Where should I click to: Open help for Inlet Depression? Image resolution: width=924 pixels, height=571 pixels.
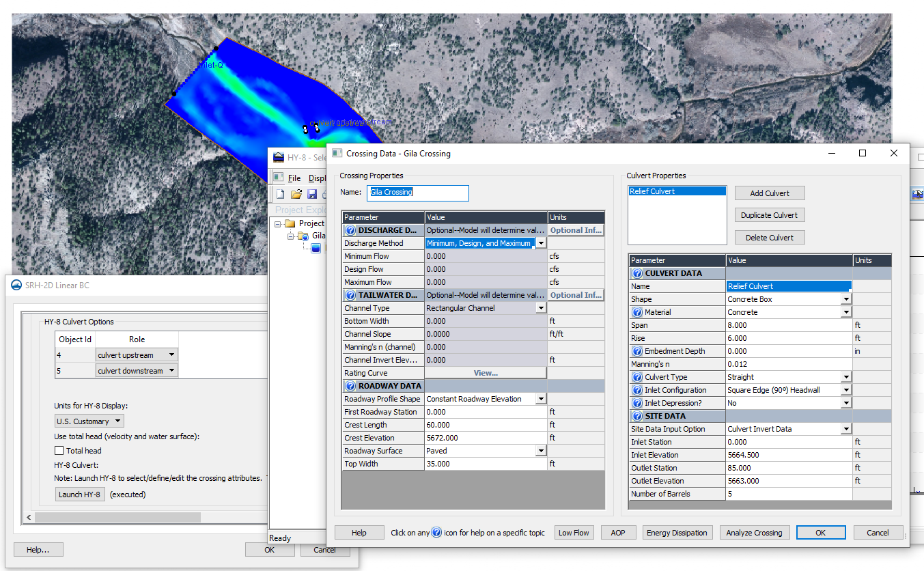click(637, 403)
